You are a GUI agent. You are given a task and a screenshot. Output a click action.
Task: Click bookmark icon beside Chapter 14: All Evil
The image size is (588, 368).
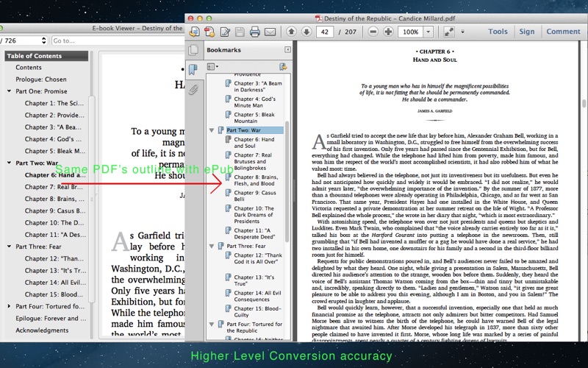pos(228,293)
